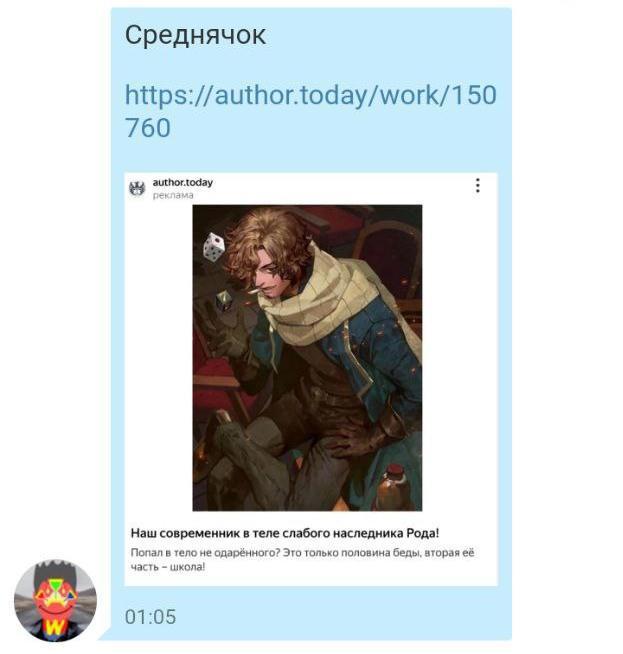Open the ad cover illustration preview

point(307,357)
